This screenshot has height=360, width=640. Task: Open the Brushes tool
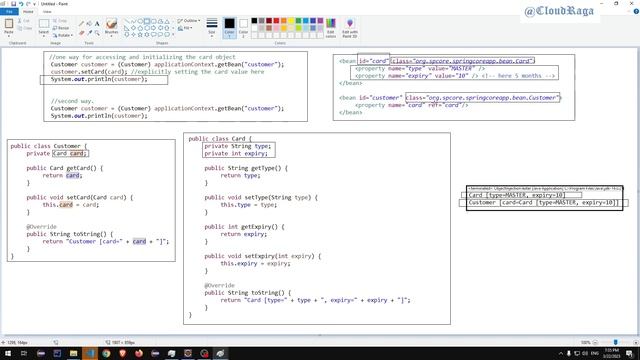(x=111, y=27)
